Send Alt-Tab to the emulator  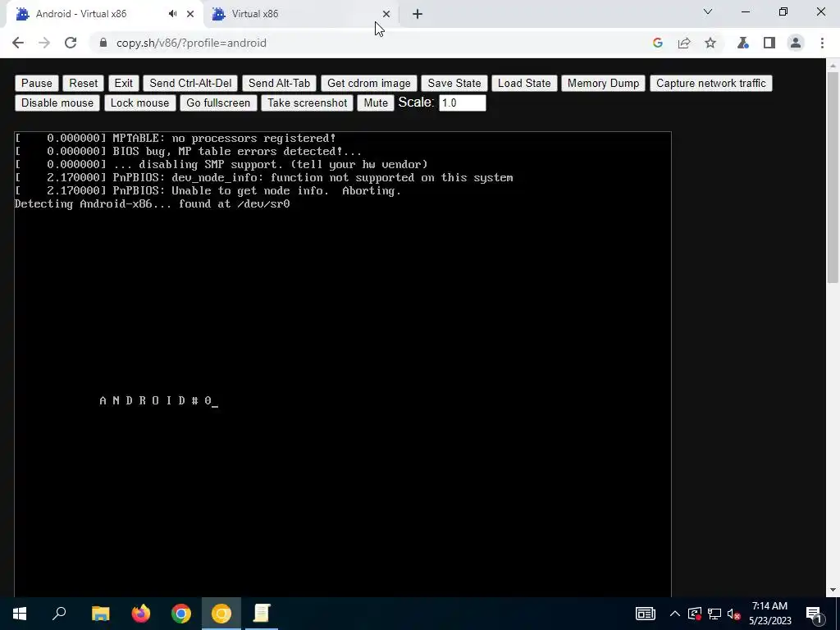[x=279, y=83]
